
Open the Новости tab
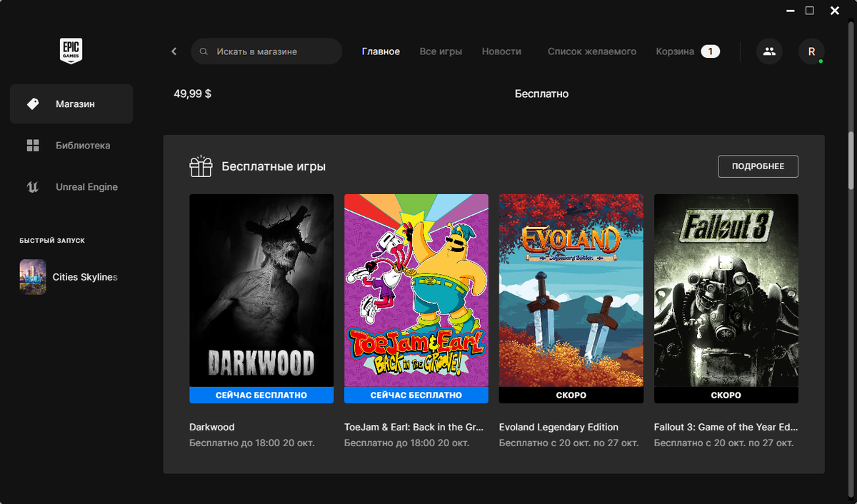[501, 51]
